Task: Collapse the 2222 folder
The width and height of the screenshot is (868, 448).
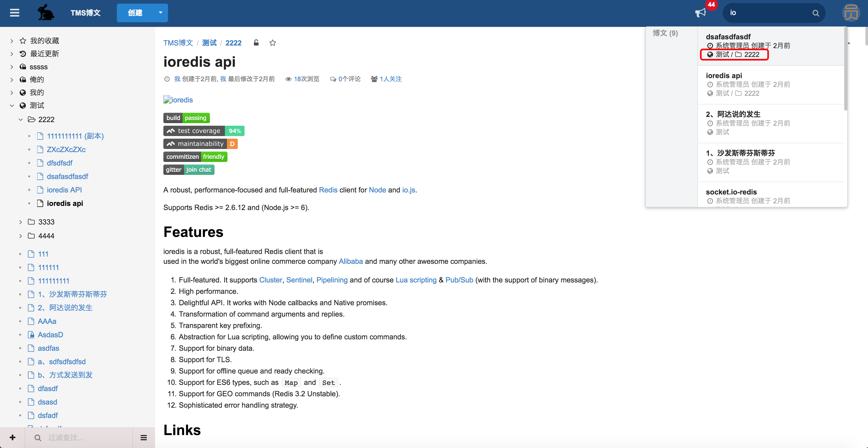Action: 21,119
